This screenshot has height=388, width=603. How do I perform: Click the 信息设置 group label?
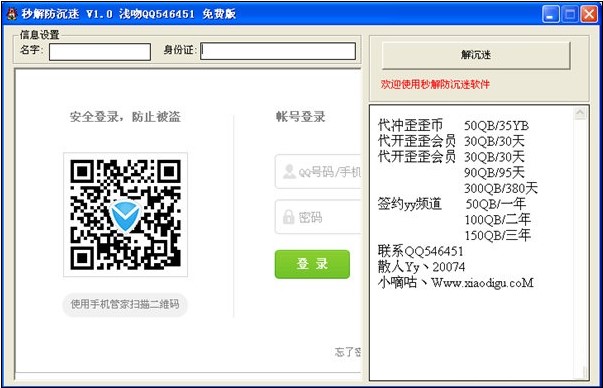[x=40, y=35]
